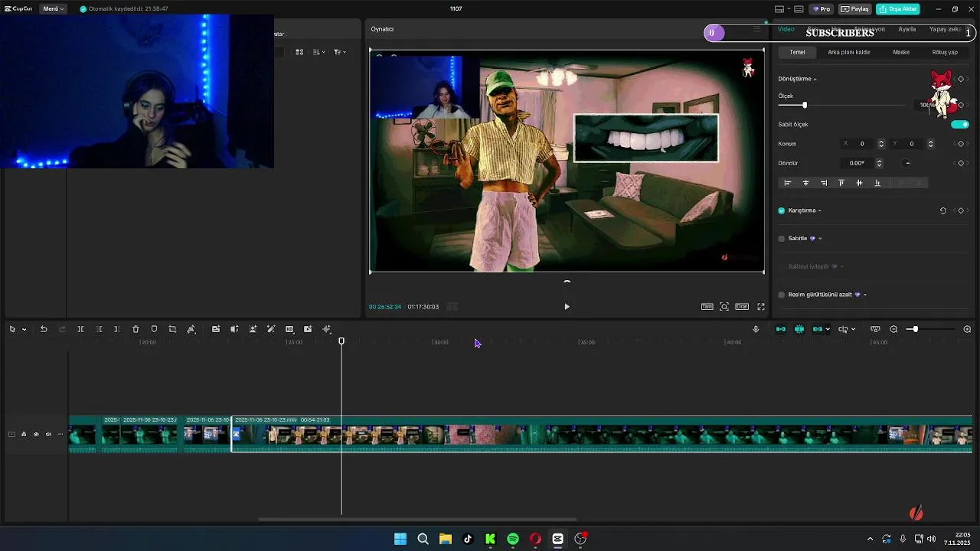Play the video preview

(567, 307)
